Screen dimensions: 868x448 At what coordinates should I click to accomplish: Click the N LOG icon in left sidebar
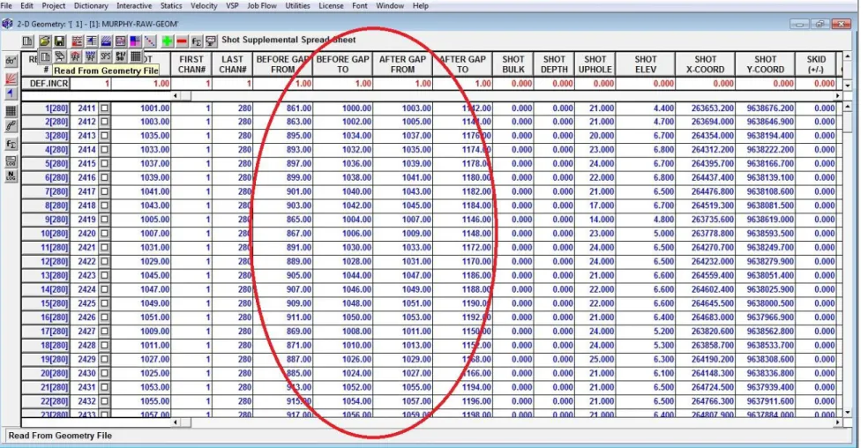click(x=11, y=176)
